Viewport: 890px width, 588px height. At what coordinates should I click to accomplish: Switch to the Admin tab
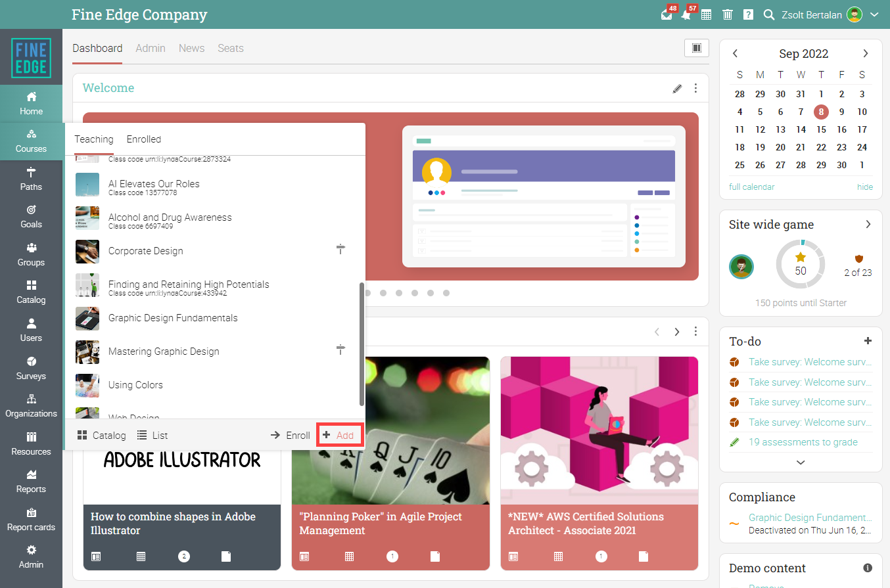(x=151, y=48)
